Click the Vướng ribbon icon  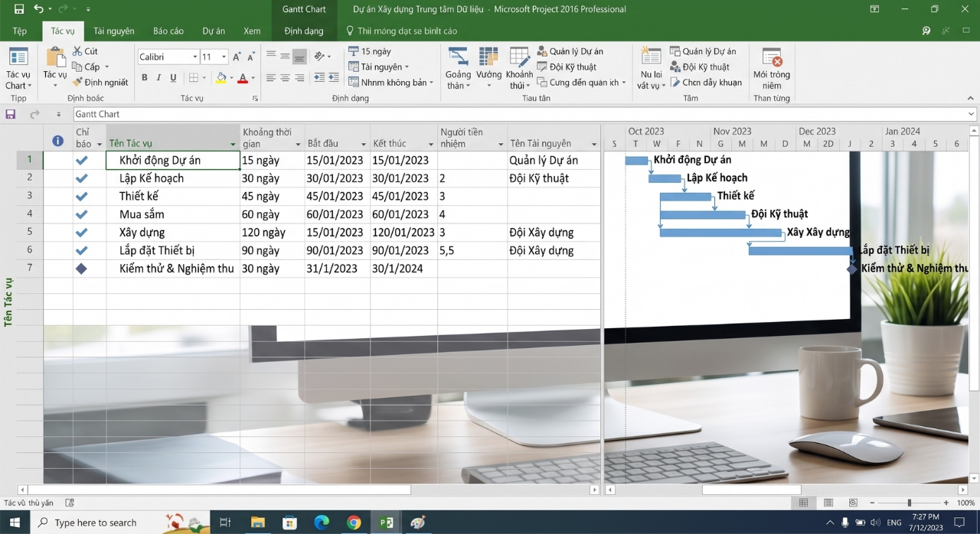488,57
